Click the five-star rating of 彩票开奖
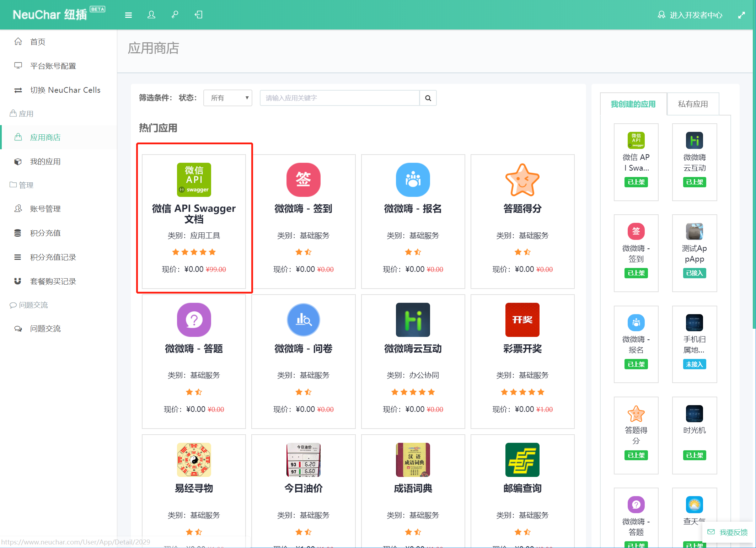This screenshot has width=756, height=548. [522, 392]
